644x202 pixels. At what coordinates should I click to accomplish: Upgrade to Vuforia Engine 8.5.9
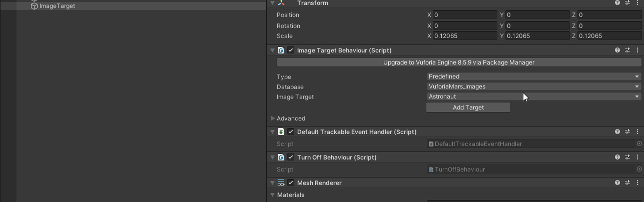459,62
